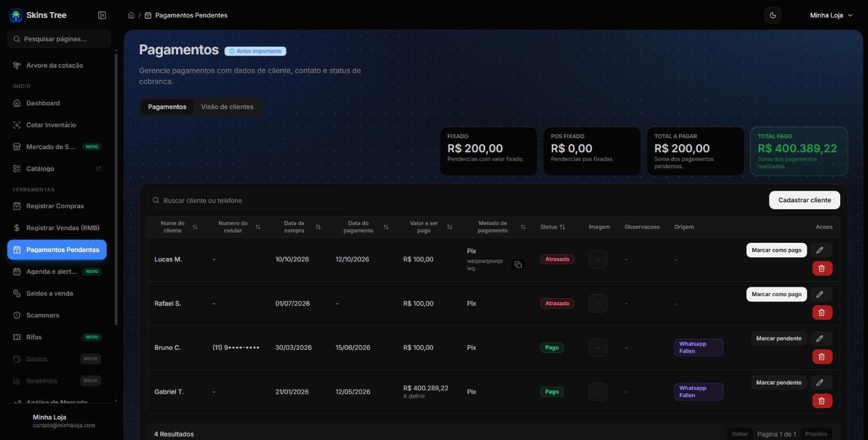Click the Registrar Vendas dollar icon

click(17, 228)
